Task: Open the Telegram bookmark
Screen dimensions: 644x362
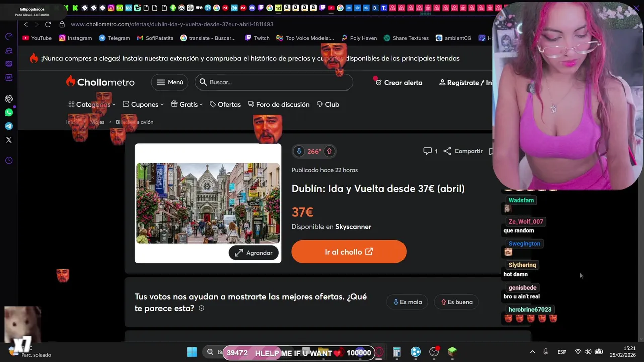Action: [x=114, y=38]
